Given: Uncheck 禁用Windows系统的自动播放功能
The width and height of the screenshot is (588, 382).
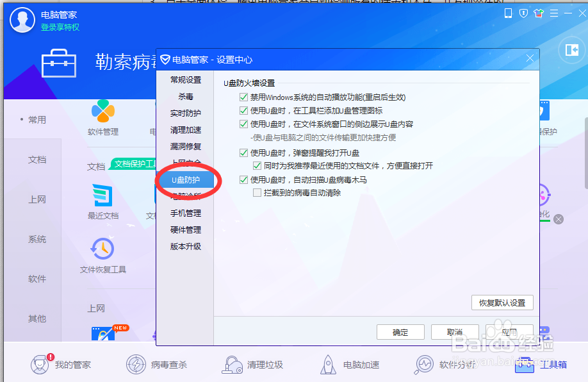Looking at the screenshot, I should [243, 97].
